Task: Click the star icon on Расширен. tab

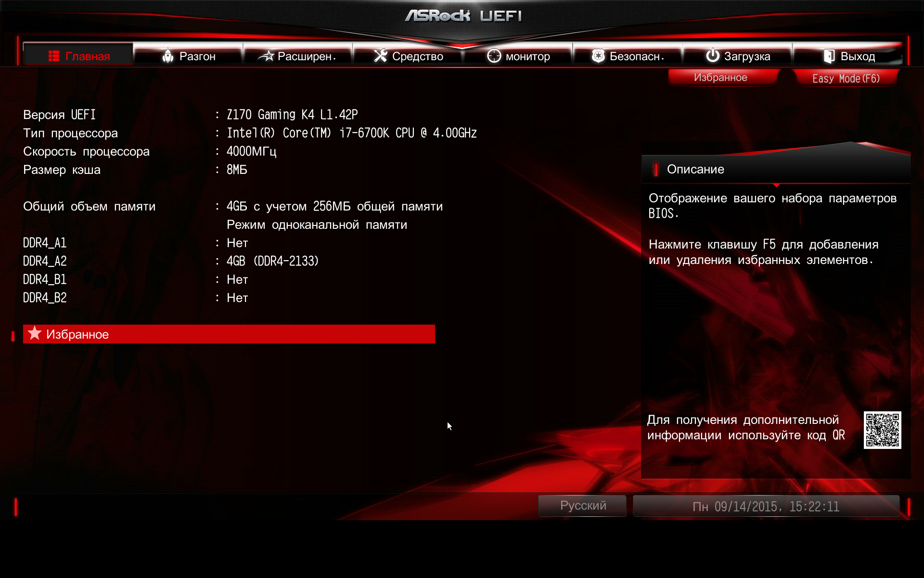Action: [x=266, y=56]
